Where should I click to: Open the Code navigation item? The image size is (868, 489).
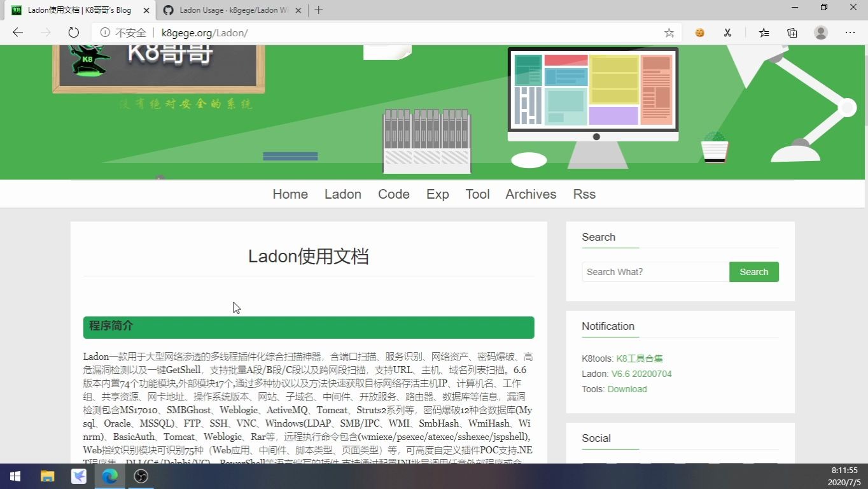coord(394,194)
